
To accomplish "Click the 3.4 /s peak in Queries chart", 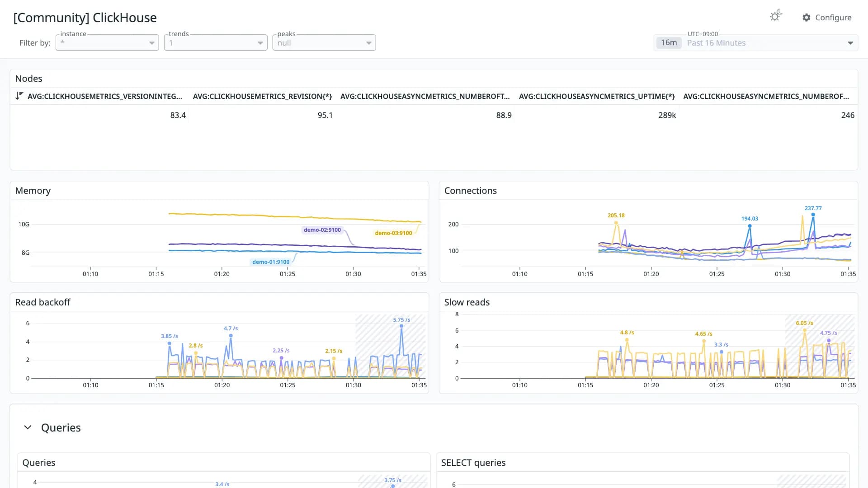I will pos(222,484).
